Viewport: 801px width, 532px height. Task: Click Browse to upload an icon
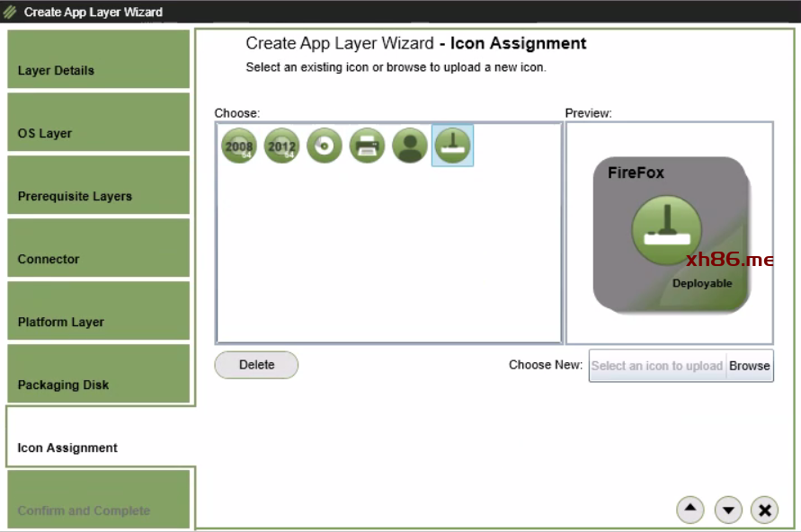tap(750, 366)
